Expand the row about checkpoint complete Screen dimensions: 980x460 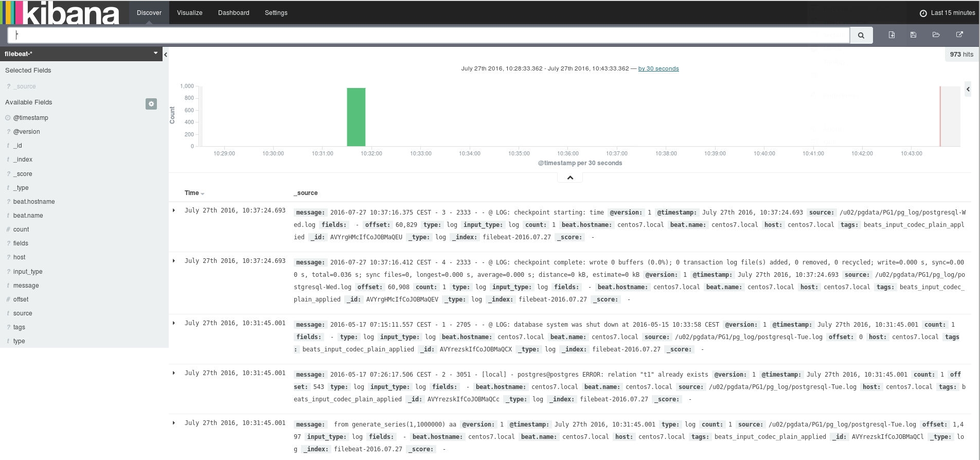(x=174, y=261)
